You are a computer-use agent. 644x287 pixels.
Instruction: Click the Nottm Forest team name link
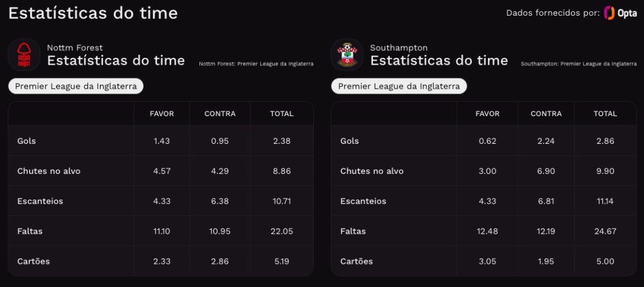click(x=75, y=48)
